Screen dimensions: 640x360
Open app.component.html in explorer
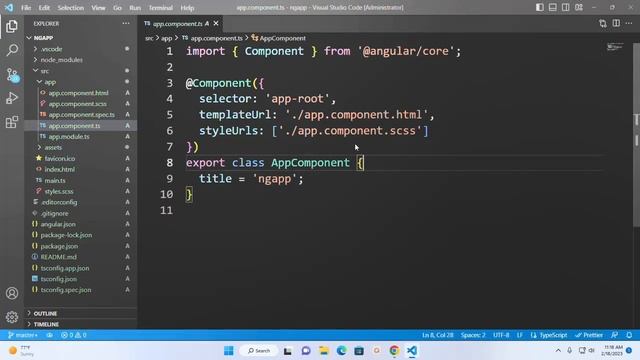coord(80,93)
